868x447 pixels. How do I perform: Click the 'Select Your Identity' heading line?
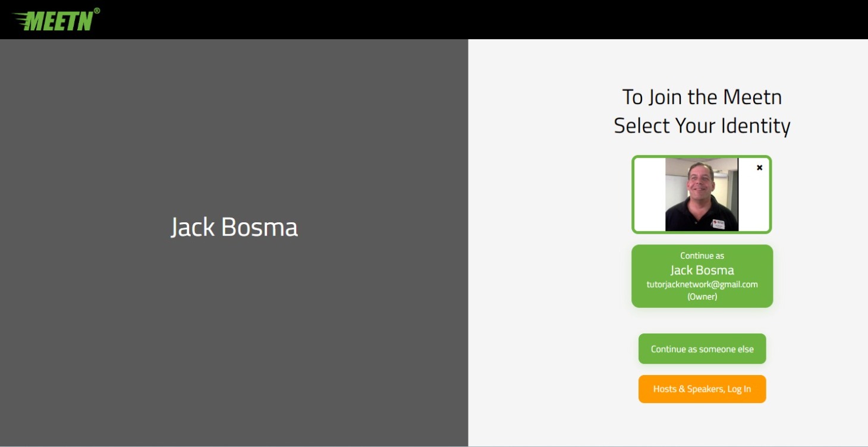coord(702,126)
